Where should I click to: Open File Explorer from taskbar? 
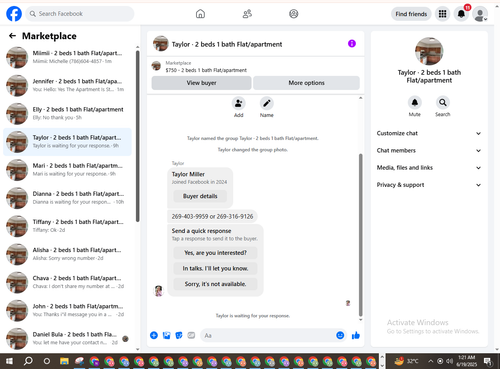click(x=64, y=361)
